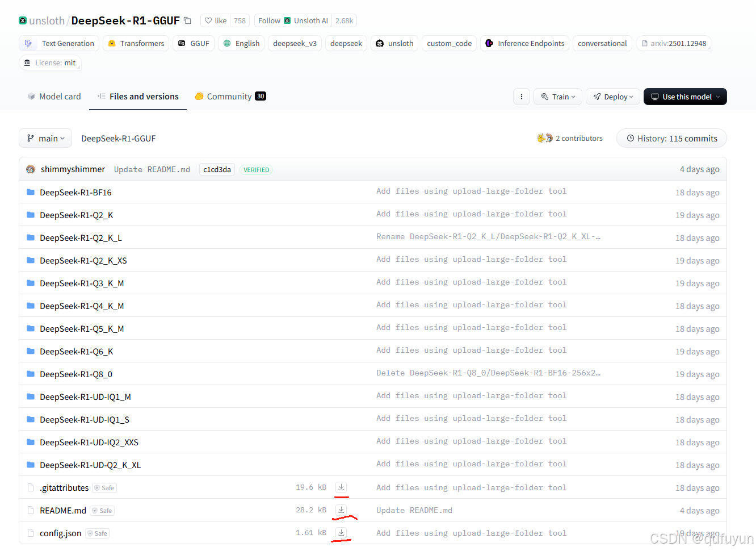Select the unsloth tag
756x551 pixels.
click(x=394, y=44)
